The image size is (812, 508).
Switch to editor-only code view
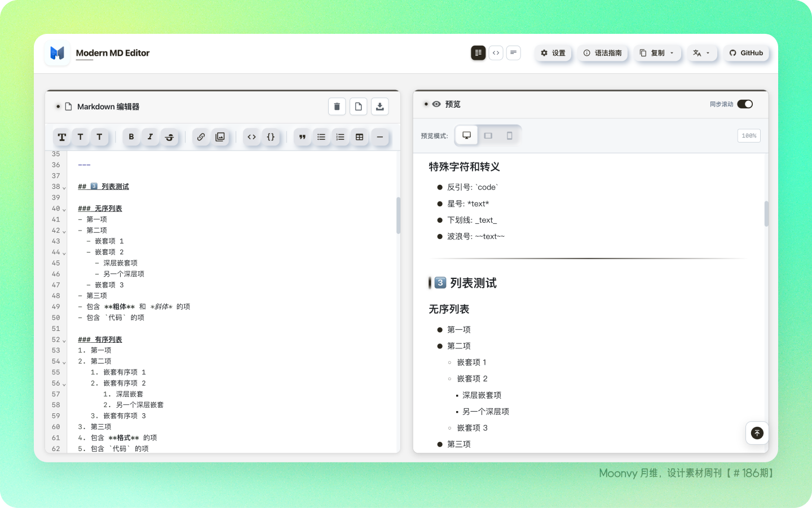point(496,53)
